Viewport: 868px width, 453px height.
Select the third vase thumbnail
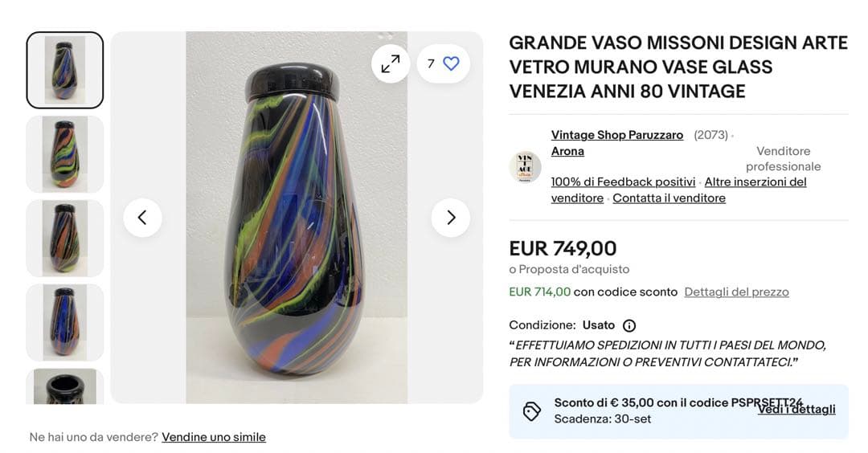[x=65, y=238]
